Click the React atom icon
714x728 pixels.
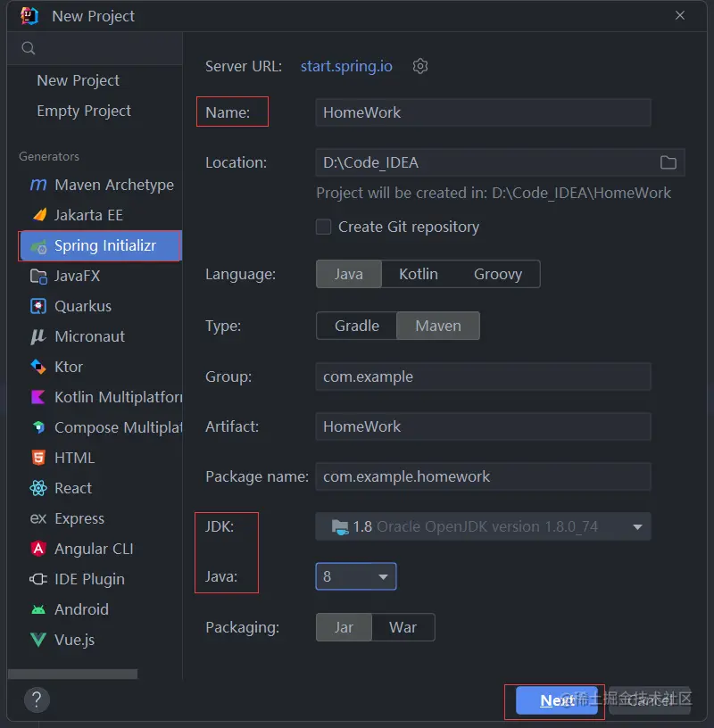[38, 488]
